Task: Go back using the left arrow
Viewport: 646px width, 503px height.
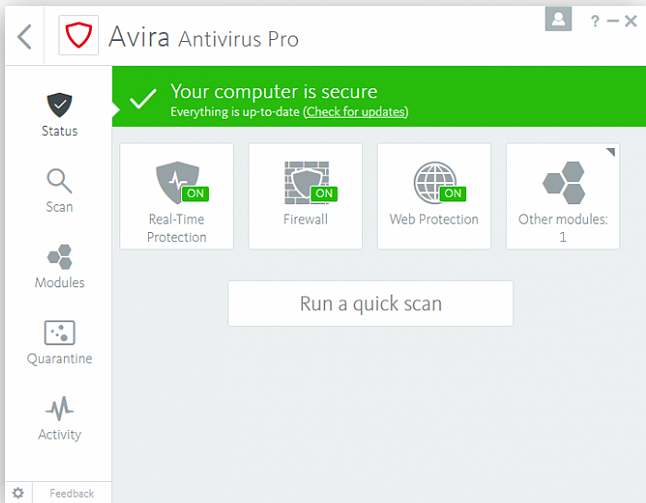Action: (25, 38)
